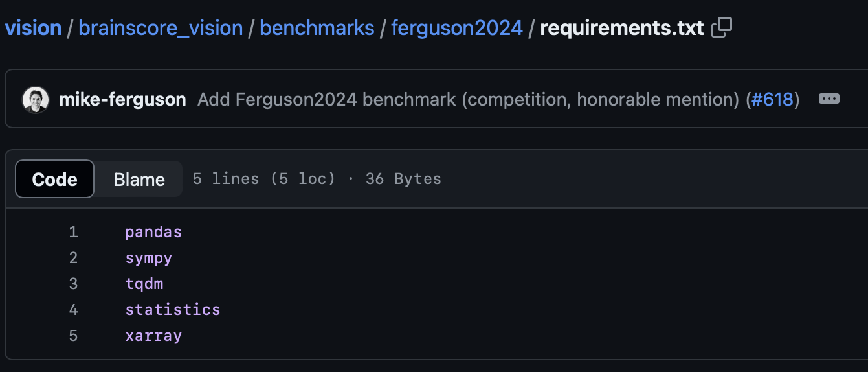Copy the requirements.txt file path
This screenshot has height=372, width=868.
pyautogui.click(x=722, y=28)
